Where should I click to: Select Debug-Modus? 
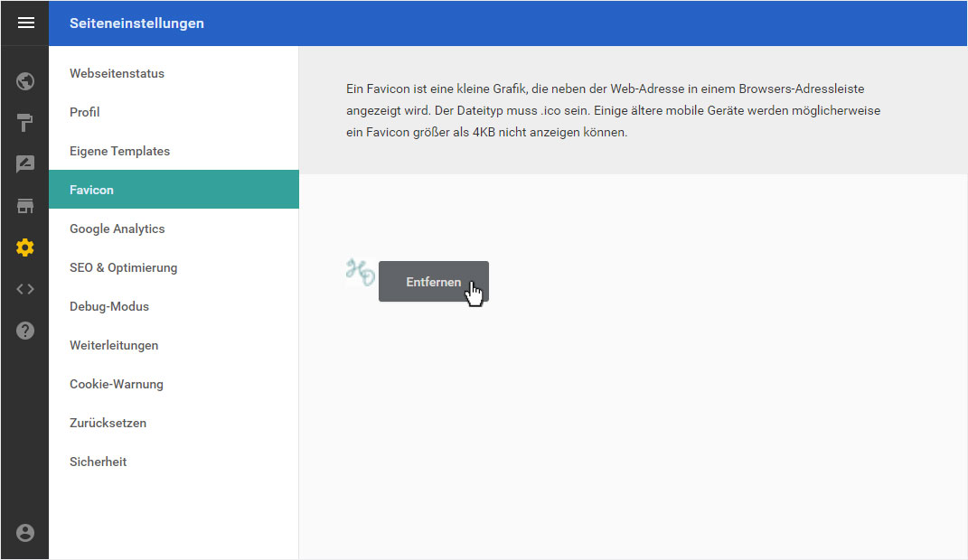[x=174, y=306]
